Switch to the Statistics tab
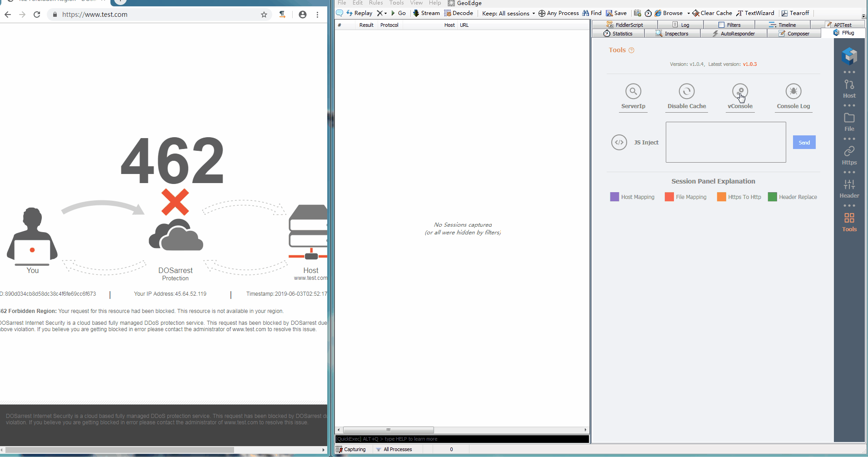868x457 pixels. pos(618,34)
